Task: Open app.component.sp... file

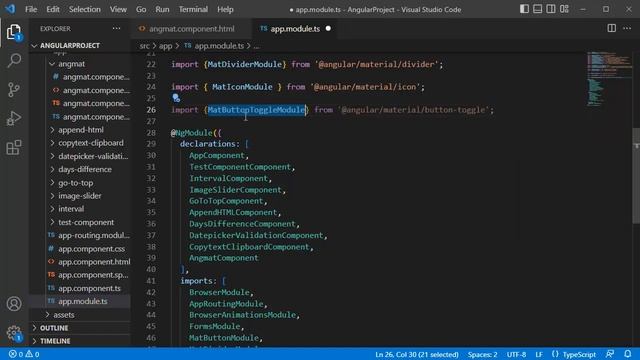Action: pyautogui.click(x=79, y=275)
